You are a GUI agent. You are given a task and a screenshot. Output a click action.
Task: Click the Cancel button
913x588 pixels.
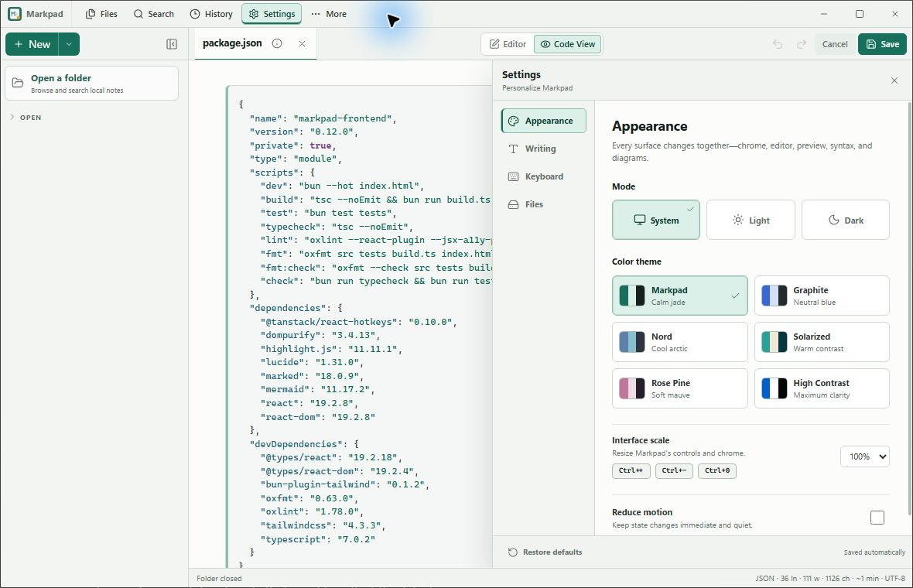[835, 44]
